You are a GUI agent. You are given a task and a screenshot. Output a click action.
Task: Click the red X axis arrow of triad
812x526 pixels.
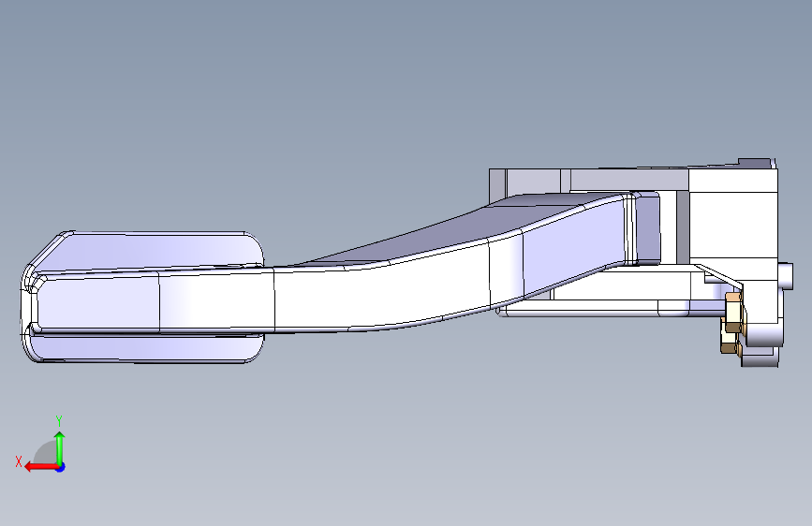40,467
